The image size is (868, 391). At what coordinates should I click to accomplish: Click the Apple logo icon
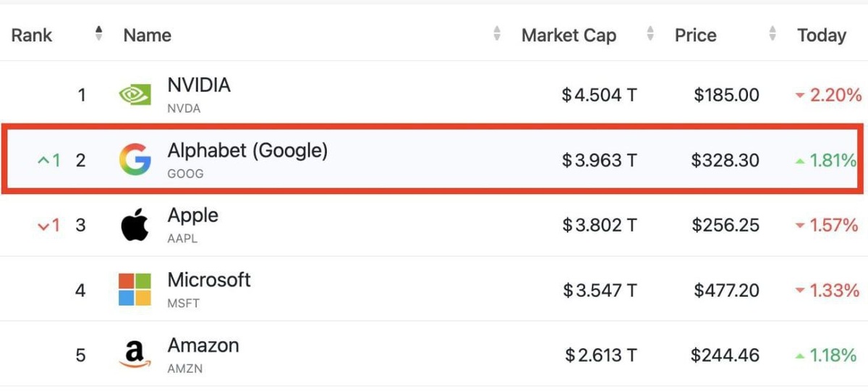[135, 225]
